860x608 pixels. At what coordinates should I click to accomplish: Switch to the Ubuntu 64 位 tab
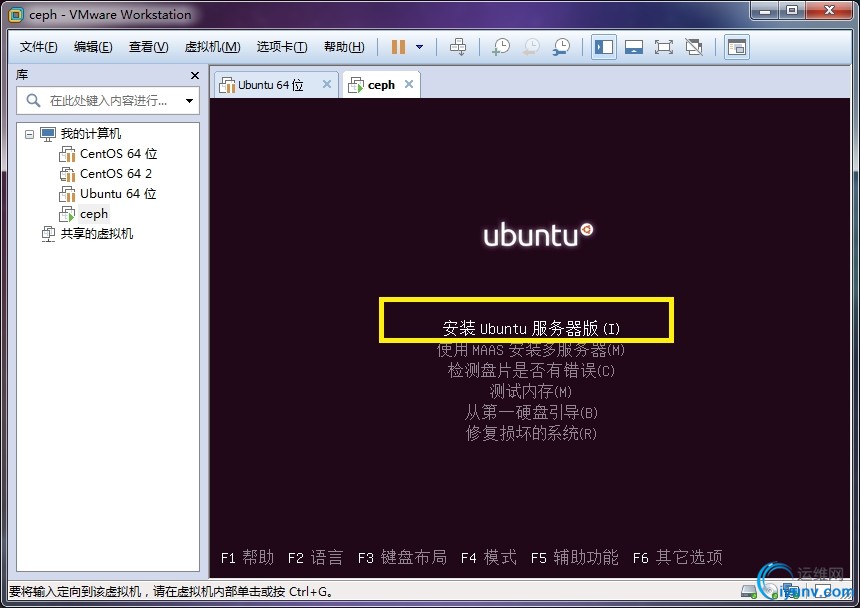point(276,85)
